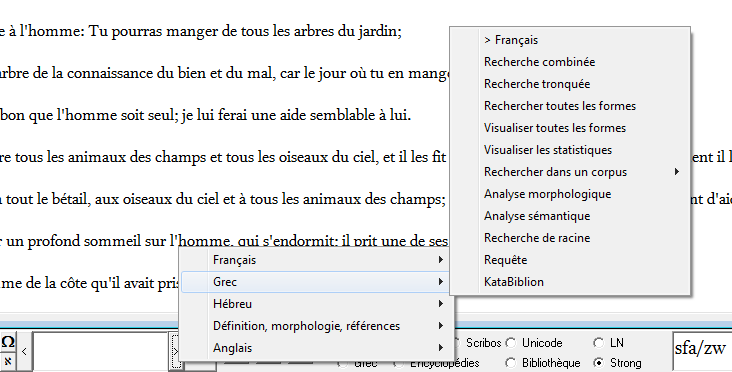Choose Analyse morphologique
This screenshot has width=732, height=372.
570,194
